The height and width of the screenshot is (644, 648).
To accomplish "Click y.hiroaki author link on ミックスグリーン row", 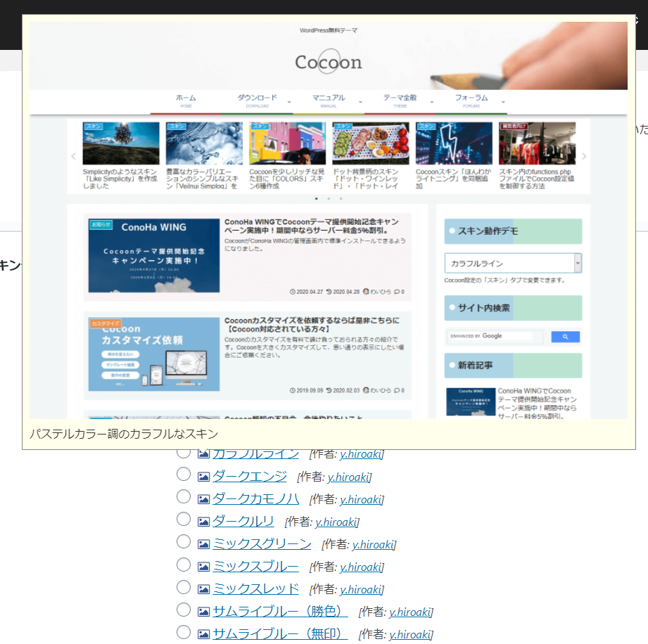I will (x=373, y=545).
